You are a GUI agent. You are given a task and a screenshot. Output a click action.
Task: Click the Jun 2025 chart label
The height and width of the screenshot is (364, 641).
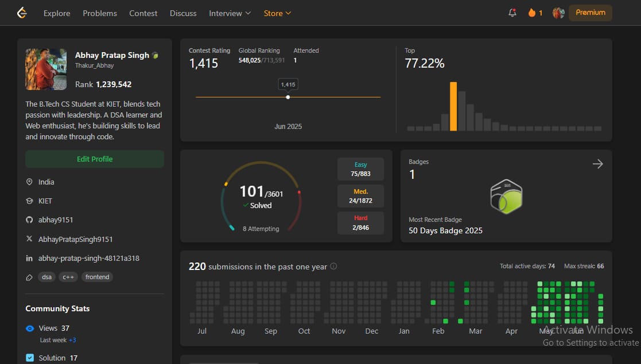coord(288,127)
